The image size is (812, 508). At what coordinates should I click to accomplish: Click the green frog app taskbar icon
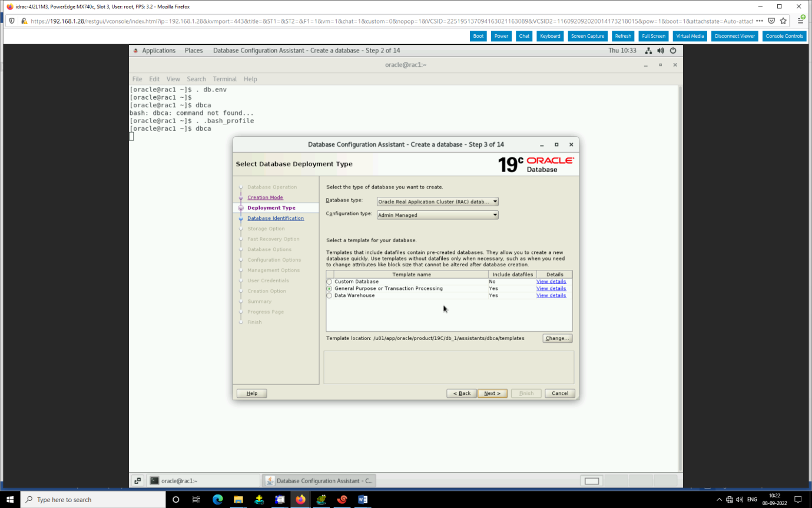(x=321, y=499)
